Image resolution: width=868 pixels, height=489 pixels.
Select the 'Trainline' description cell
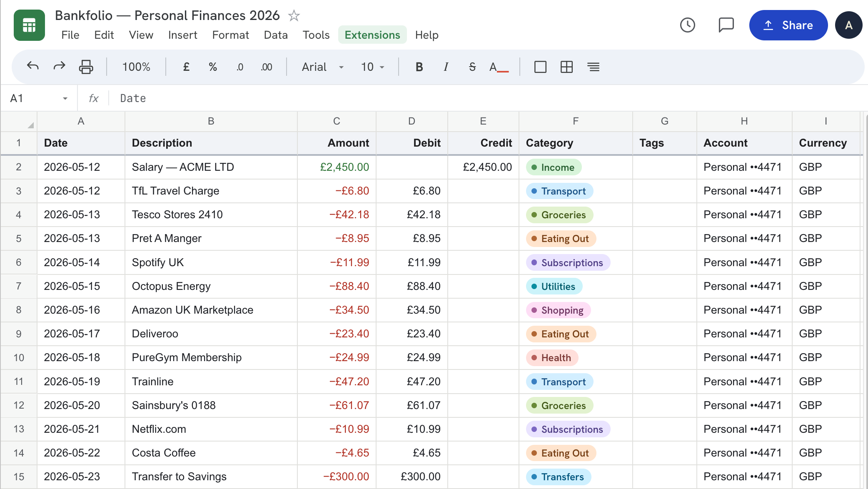pos(211,382)
